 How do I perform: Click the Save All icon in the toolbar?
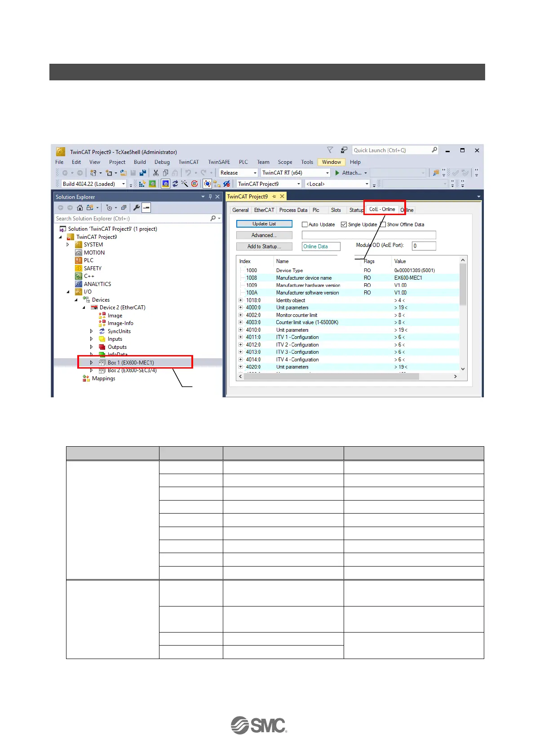143,173
